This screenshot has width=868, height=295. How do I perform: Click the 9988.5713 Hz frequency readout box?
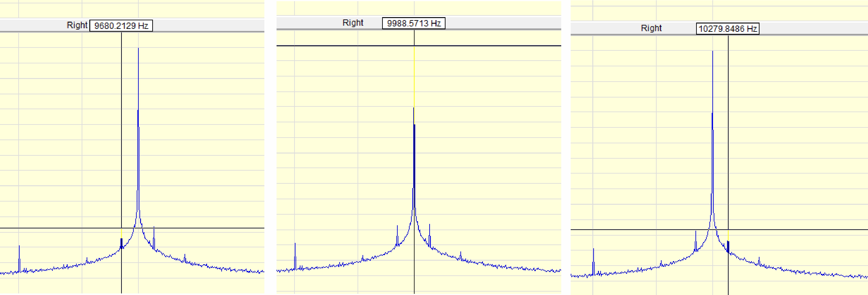click(x=413, y=23)
